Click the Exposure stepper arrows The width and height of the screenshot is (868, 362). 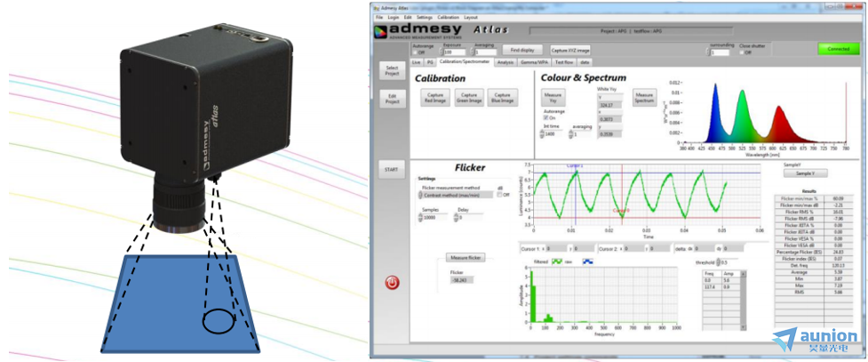pos(442,52)
